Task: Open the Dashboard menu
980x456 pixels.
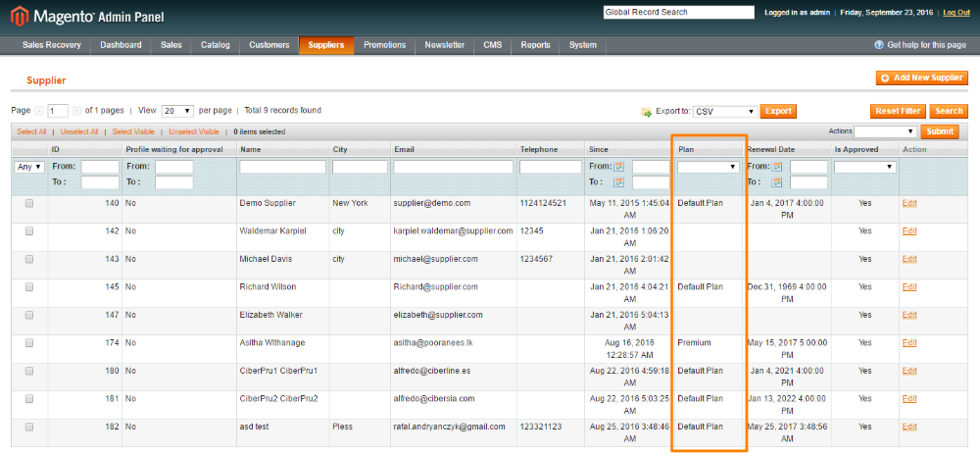Action: pos(121,45)
